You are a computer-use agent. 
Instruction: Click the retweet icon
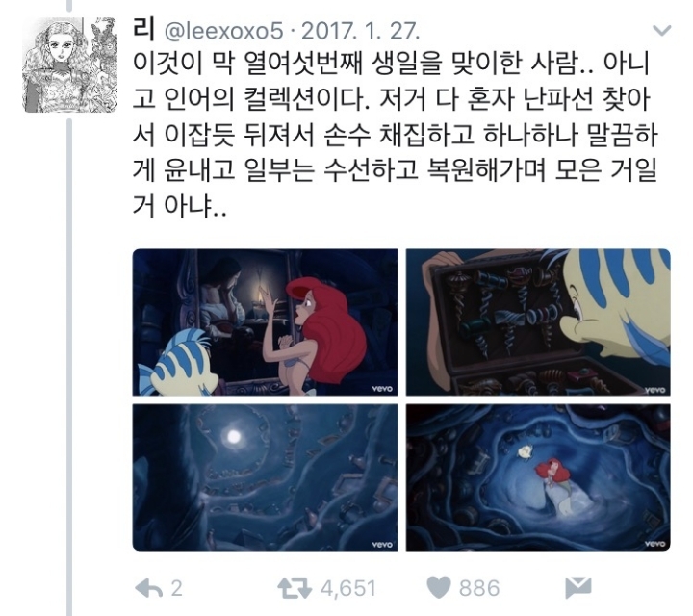click(x=295, y=589)
